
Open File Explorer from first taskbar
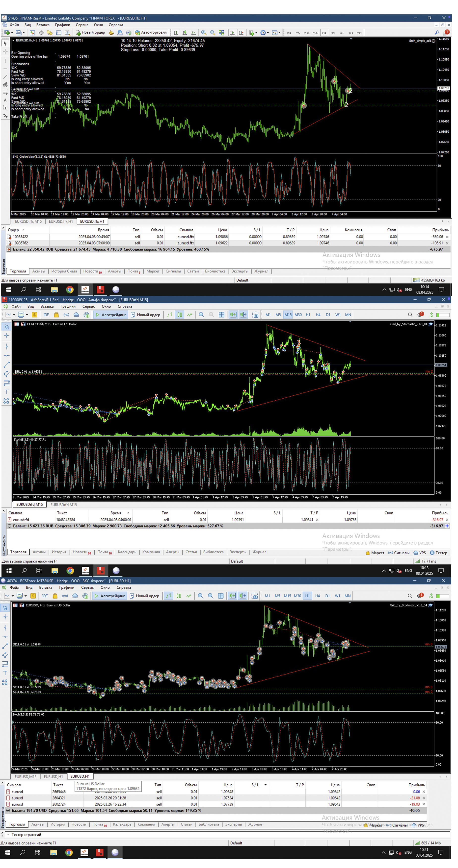[x=54, y=290]
